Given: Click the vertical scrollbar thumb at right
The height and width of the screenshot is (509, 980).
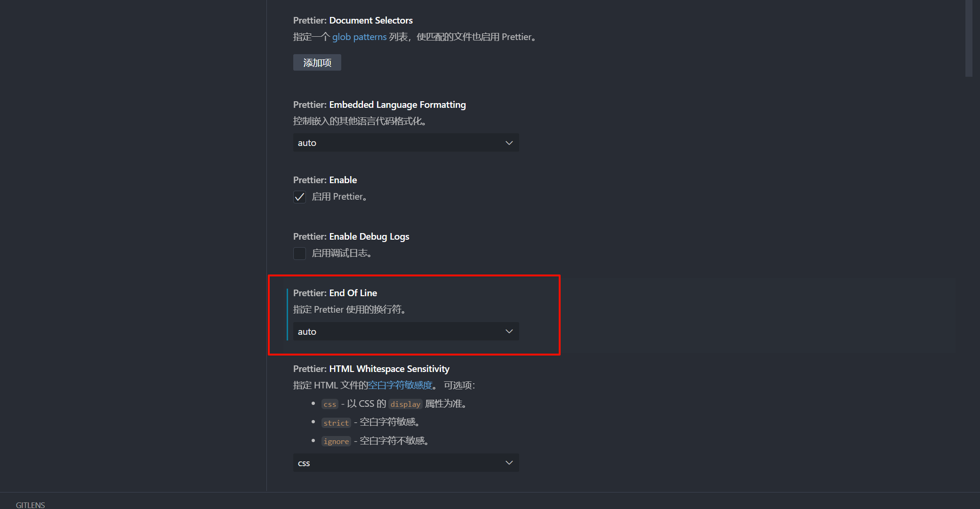Looking at the screenshot, I should (968, 38).
